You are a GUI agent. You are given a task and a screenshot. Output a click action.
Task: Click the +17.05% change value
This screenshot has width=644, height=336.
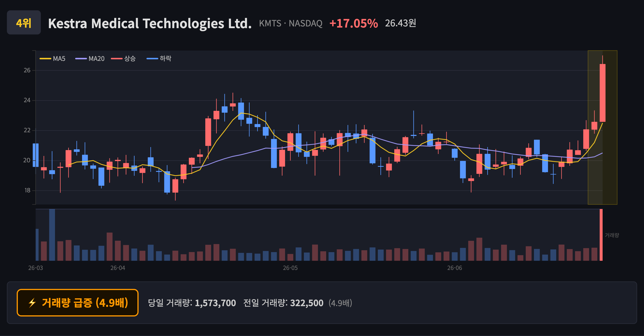coord(353,24)
